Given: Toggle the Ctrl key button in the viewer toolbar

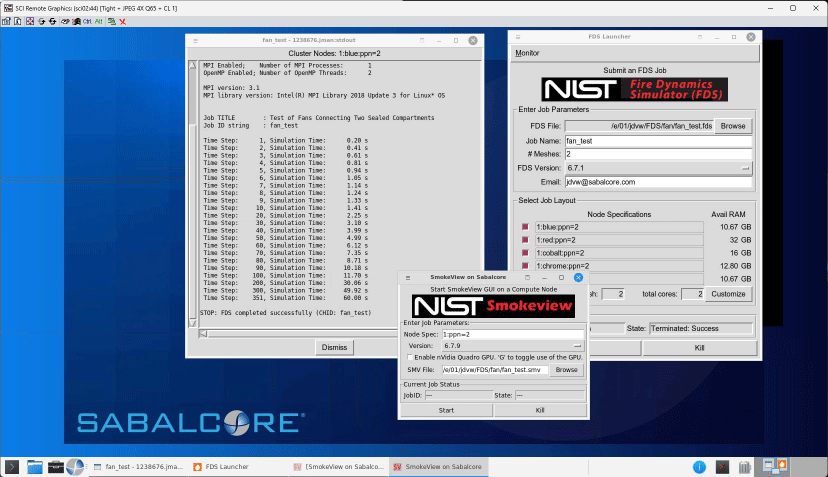Looking at the screenshot, I should pos(87,21).
